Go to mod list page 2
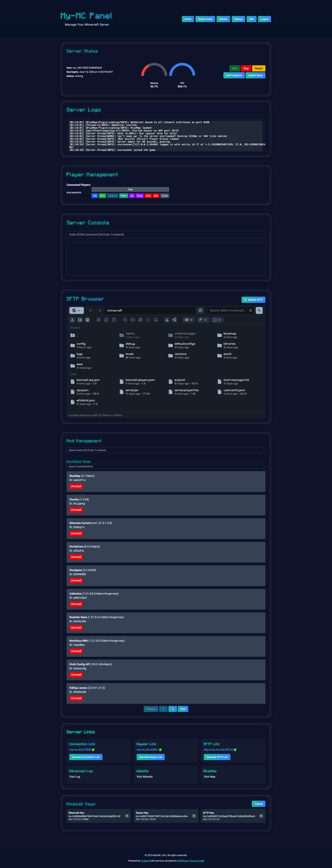This screenshot has height=868, width=332. coord(173,709)
